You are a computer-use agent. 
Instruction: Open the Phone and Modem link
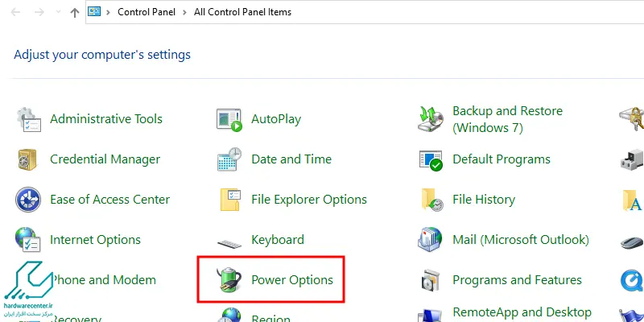tap(103, 280)
